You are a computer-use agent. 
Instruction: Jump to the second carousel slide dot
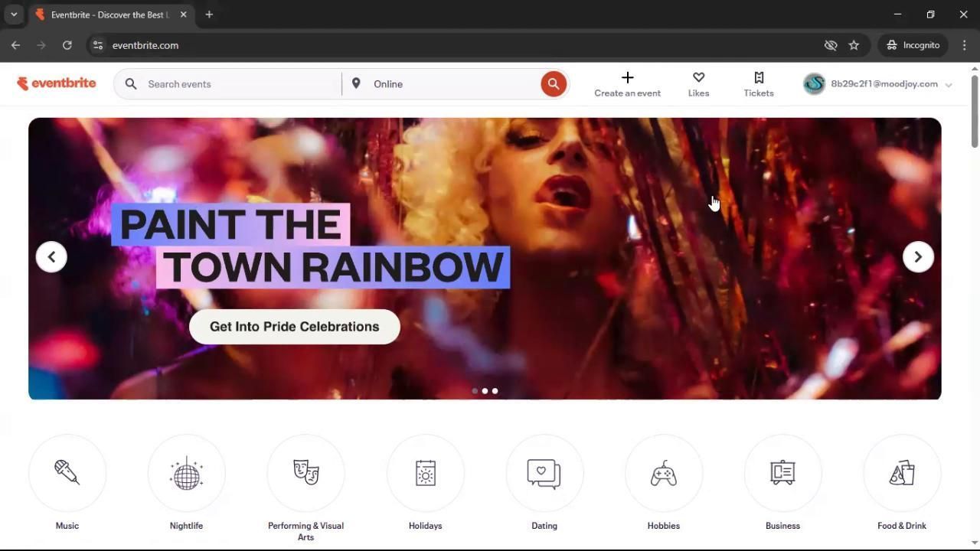pyautogui.click(x=485, y=391)
